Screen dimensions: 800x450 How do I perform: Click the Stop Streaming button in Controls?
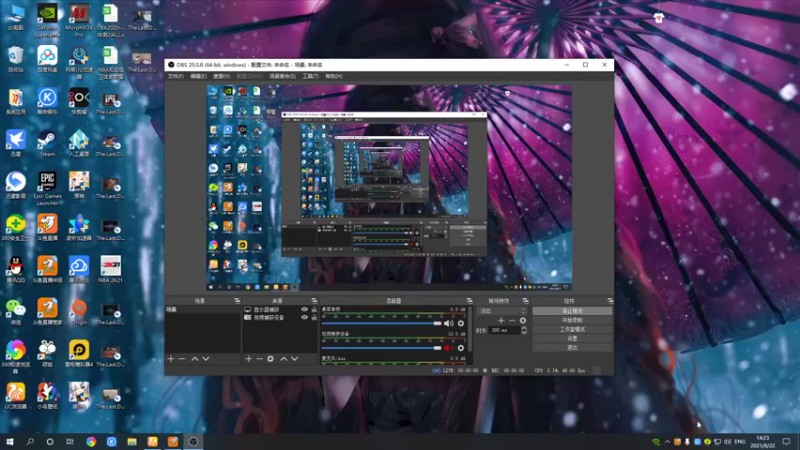[x=572, y=311]
